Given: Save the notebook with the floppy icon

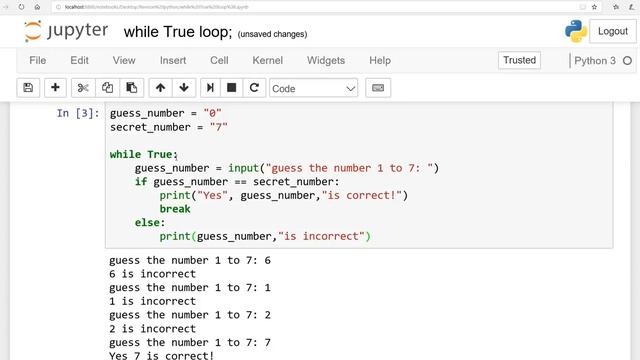Looking at the screenshot, I should (x=28, y=88).
